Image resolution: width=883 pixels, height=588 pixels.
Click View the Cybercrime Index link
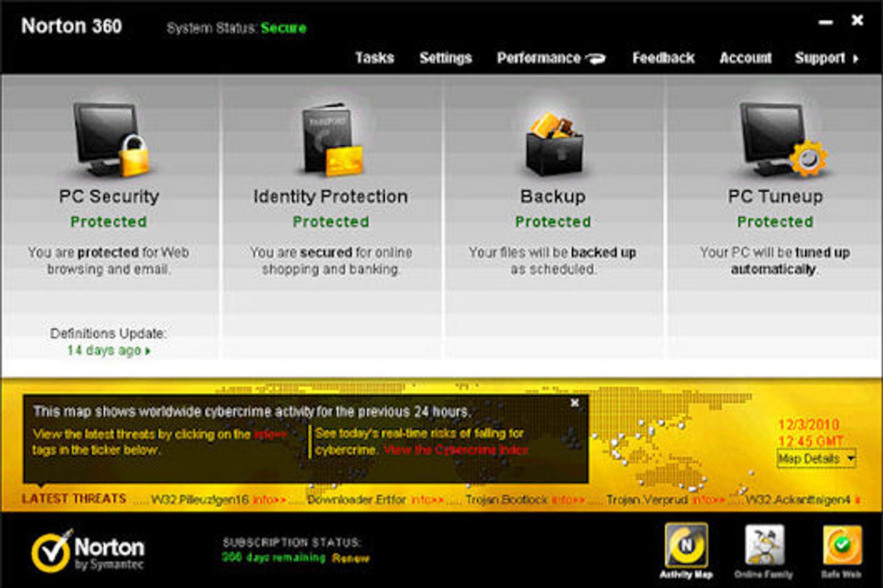[456, 450]
